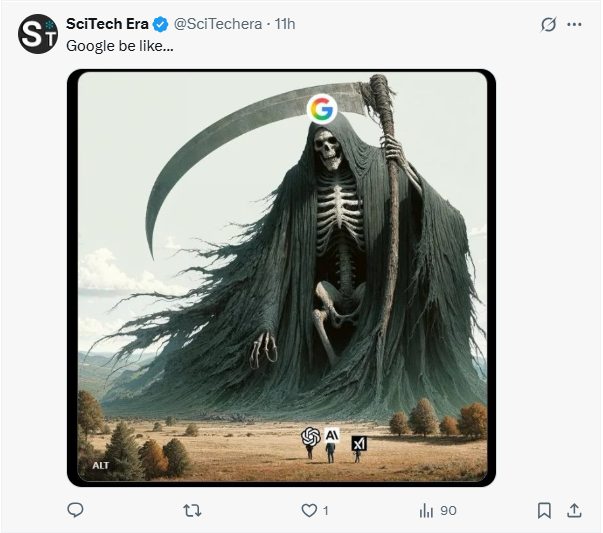This screenshot has height=533, width=603.
Task: Click the OpenAI logo in the image
Action: click(x=311, y=436)
